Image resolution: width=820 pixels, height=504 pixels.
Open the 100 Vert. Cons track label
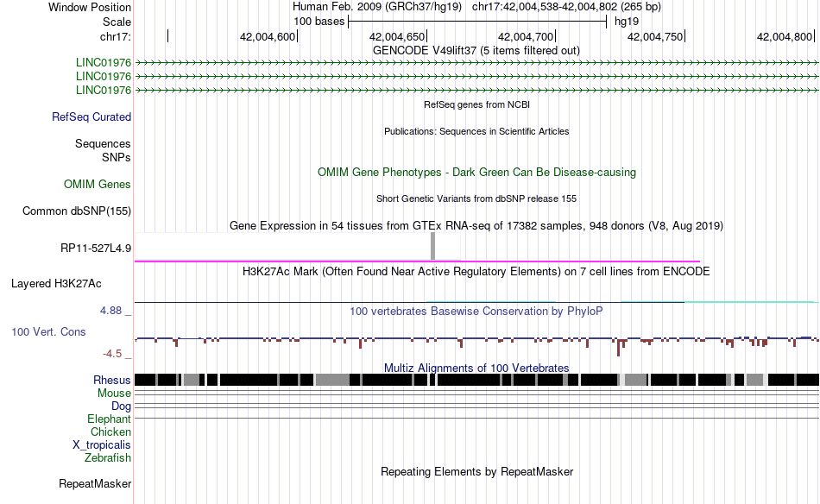tap(48, 332)
